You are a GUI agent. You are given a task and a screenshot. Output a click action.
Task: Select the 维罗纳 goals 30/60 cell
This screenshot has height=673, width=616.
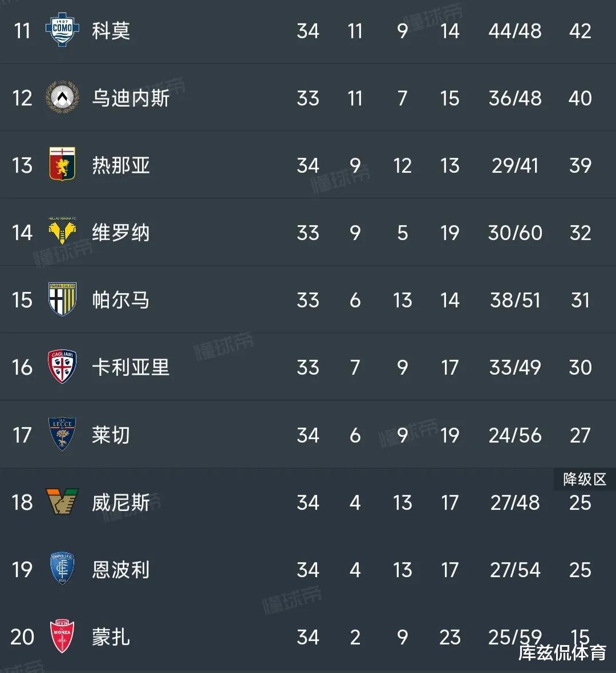515,233
